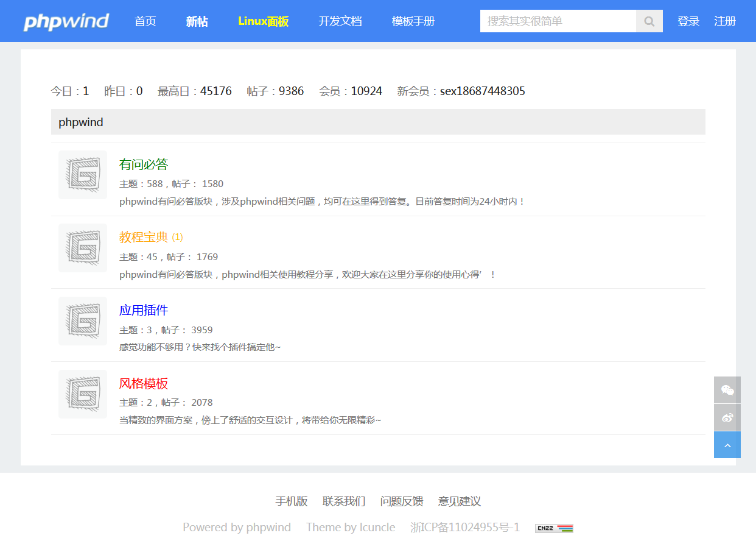The image size is (756, 555).
Task: Open the WeChat share icon
Action: coord(727,390)
